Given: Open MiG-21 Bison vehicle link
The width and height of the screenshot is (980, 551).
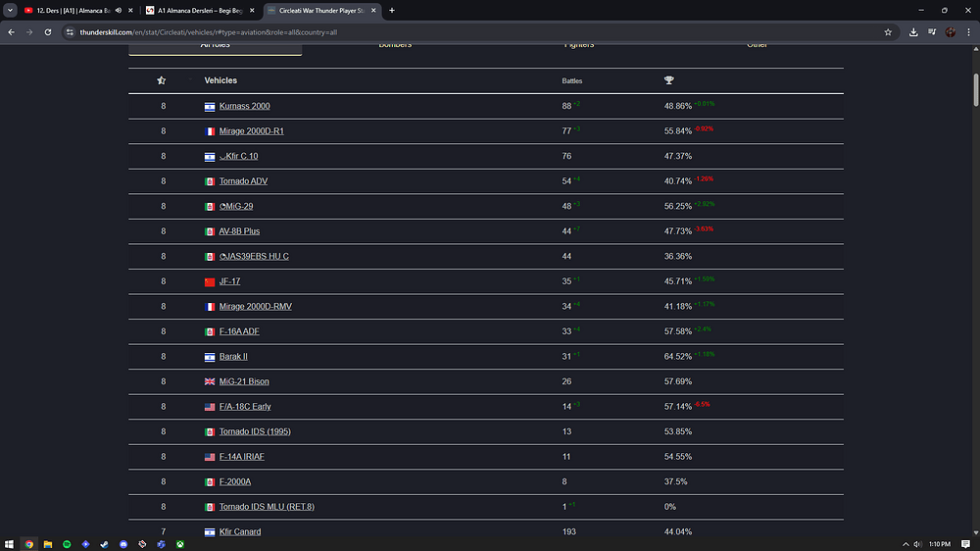Looking at the screenshot, I should click(244, 380).
